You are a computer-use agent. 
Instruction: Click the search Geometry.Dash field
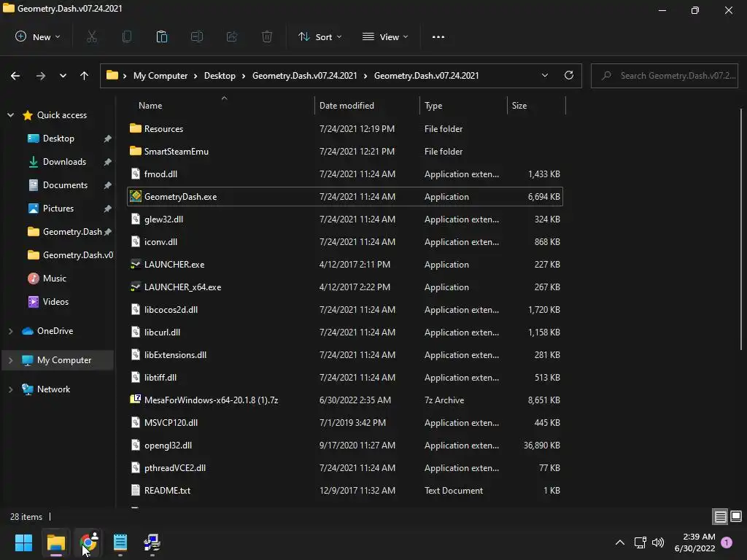(665, 76)
